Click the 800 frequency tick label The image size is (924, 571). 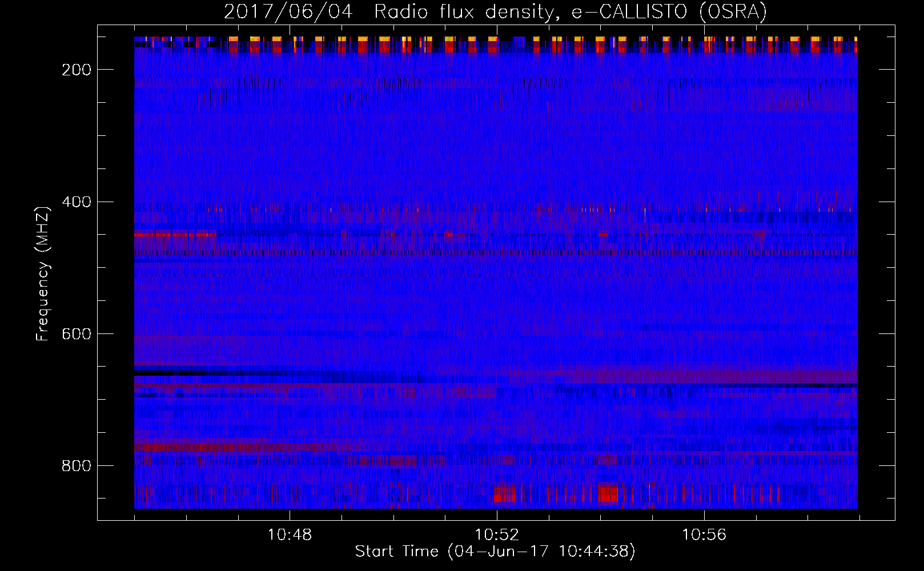tap(77, 466)
